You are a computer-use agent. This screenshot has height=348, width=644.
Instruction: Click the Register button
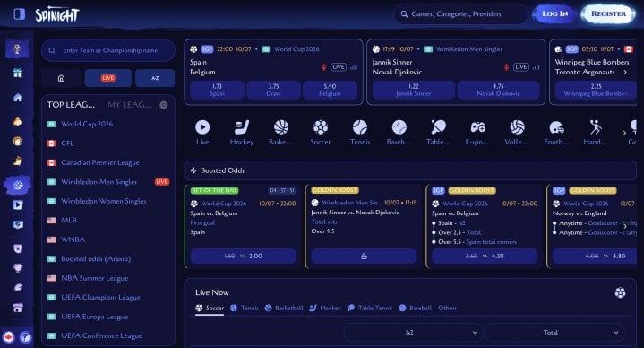click(x=608, y=14)
